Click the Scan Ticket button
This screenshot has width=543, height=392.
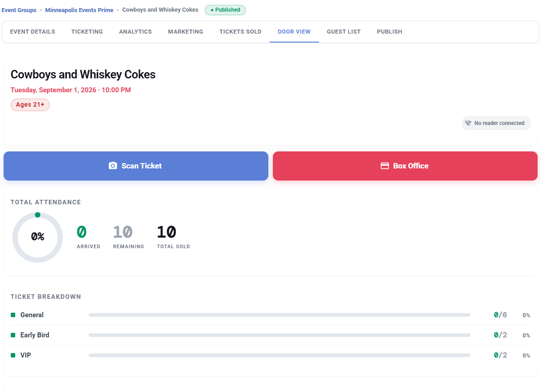coord(136,166)
